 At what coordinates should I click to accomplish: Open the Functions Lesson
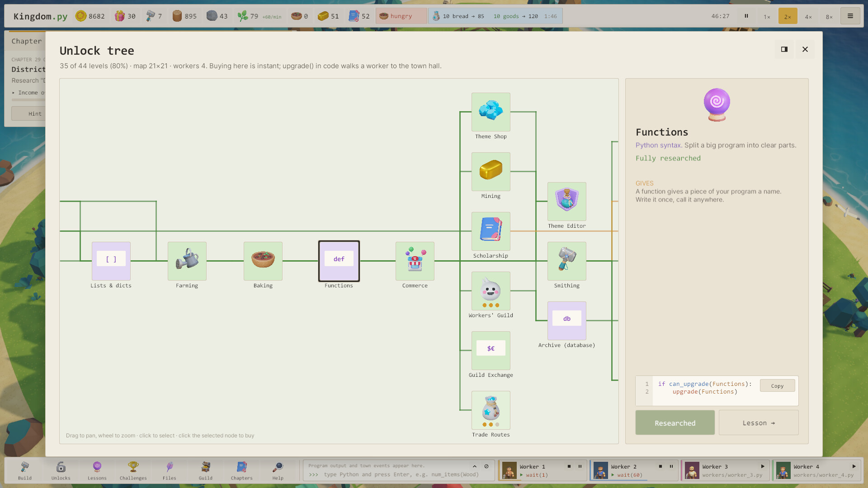pos(759,423)
